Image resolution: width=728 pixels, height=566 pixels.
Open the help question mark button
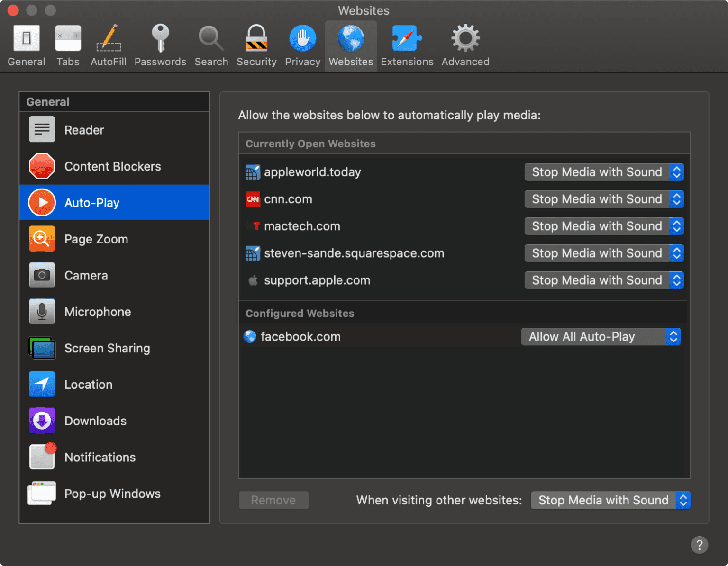click(x=700, y=545)
